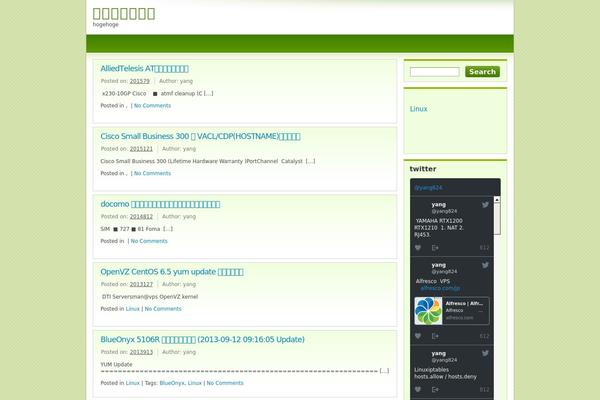Viewport: 600px width, 400px height.
Task: Click author name yang on YAMAHA tweet
Action: tap(439, 205)
